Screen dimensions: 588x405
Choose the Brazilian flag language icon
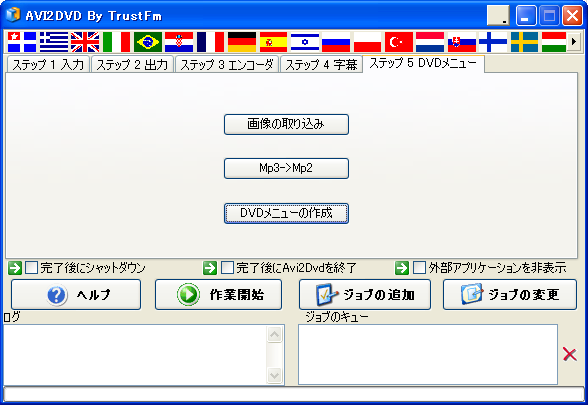coord(148,42)
